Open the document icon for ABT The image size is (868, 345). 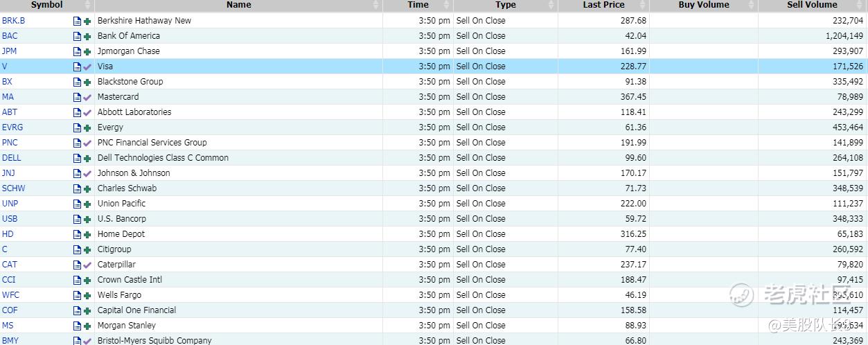pos(77,112)
